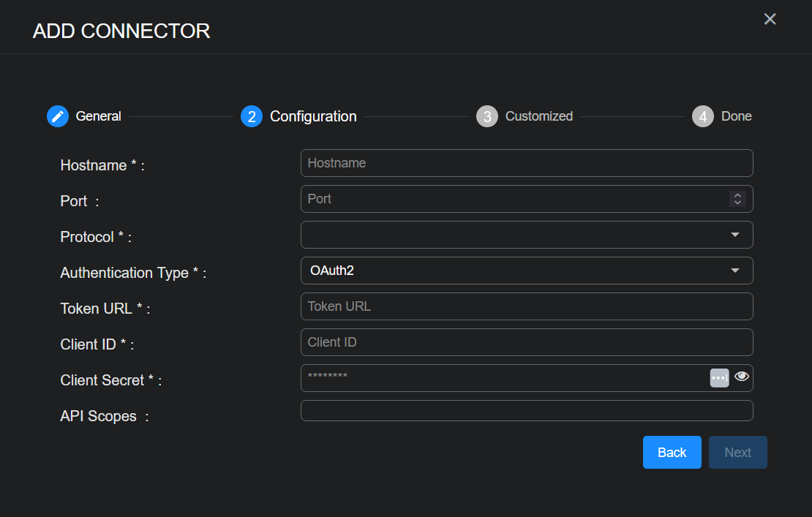Image resolution: width=812 pixels, height=517 pixels.
Task: Focus the Hostname input field
Action: click(526, 163)
